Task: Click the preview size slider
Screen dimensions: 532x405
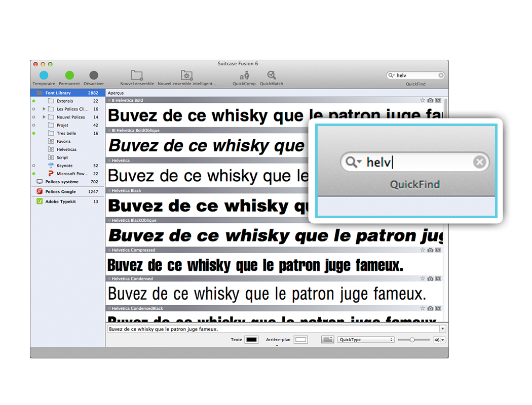Action: tap(413, 340)
